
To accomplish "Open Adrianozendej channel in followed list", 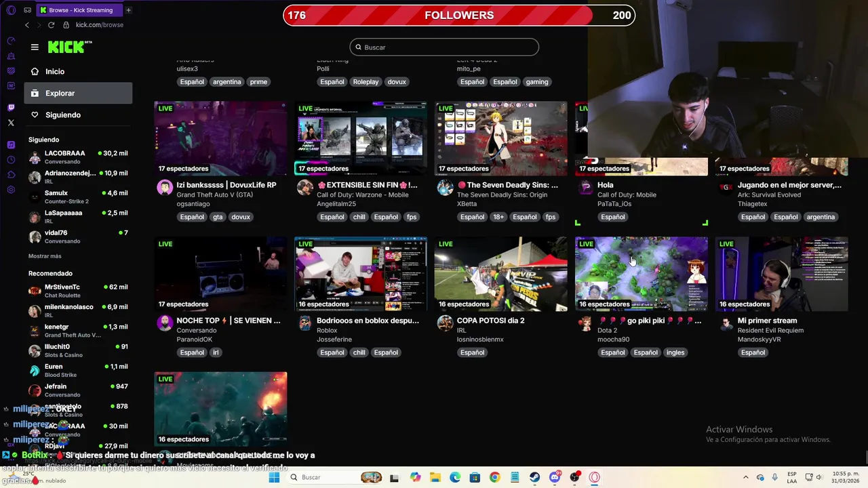I will click(78, 177).
